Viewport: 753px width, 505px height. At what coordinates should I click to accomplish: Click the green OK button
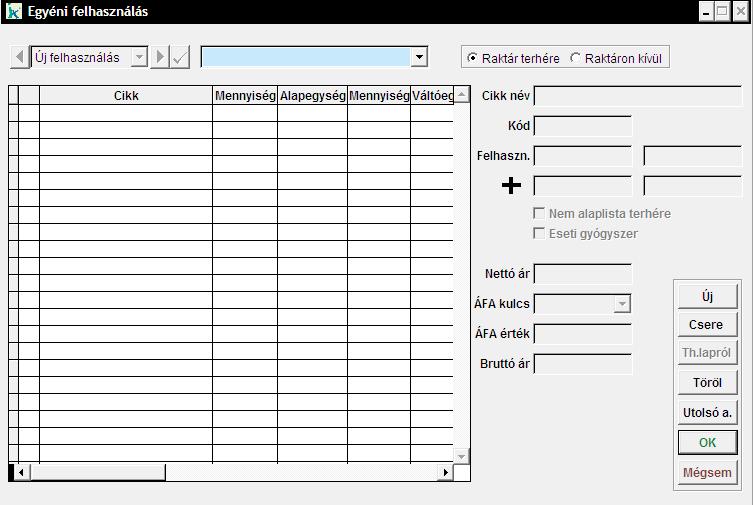707,442
